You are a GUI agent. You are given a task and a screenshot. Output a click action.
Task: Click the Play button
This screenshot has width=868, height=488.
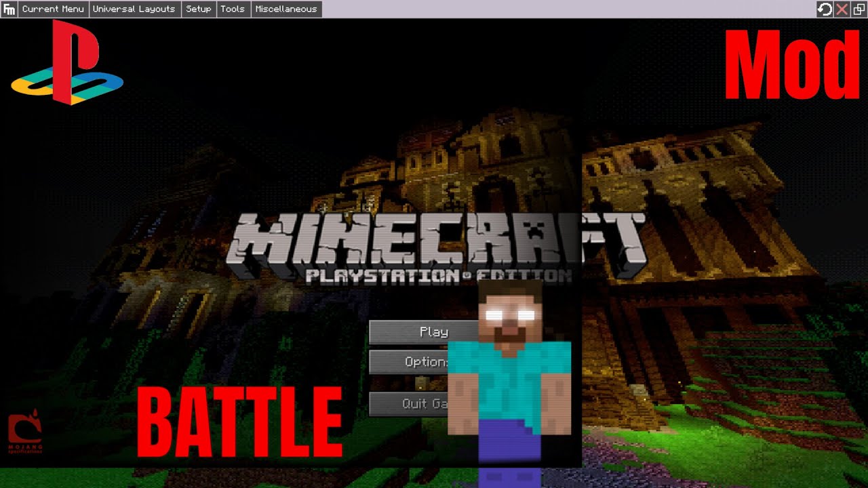pyautogui.click(x=424, y=332)
